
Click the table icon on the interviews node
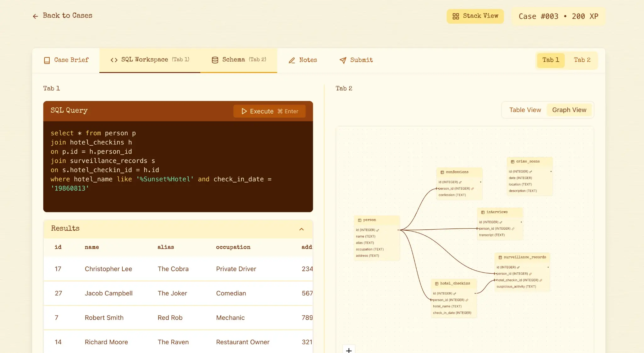483,212
